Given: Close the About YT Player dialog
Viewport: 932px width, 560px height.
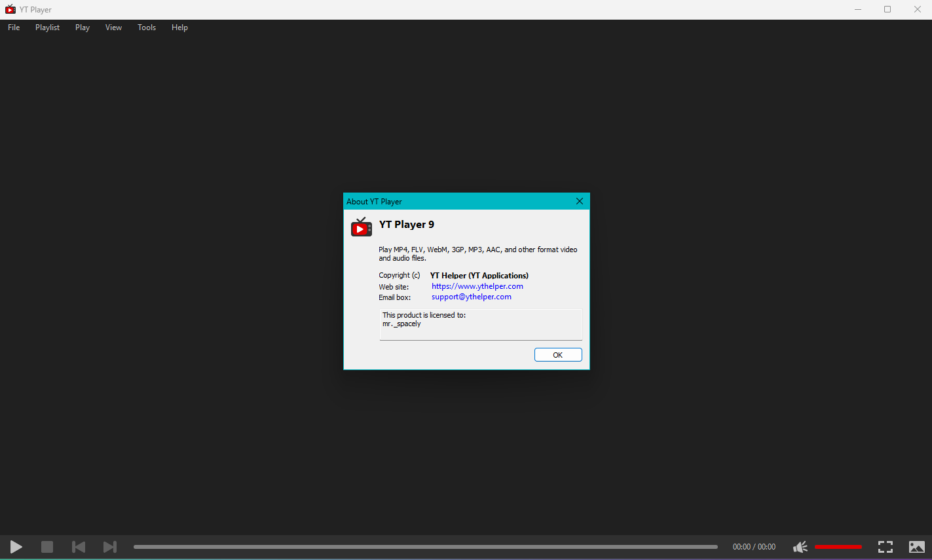Looking at the screenshot, I should click(580, 201).
